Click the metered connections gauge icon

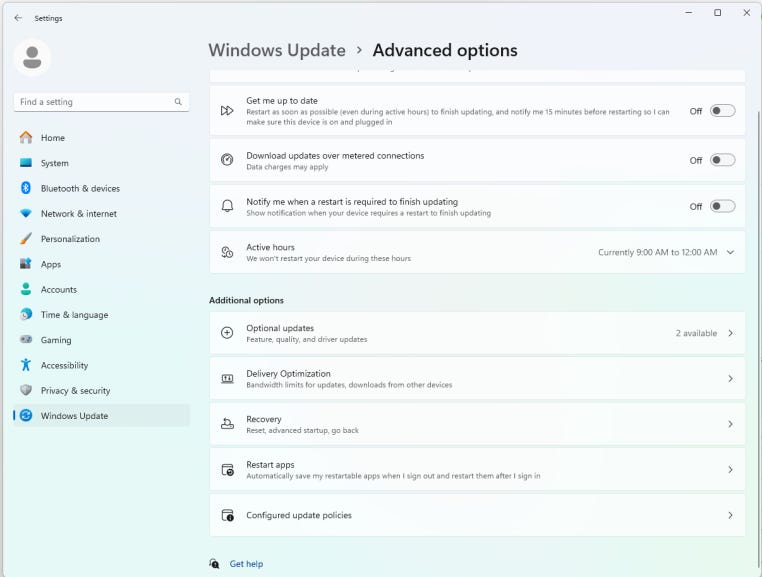pos(227,159)
